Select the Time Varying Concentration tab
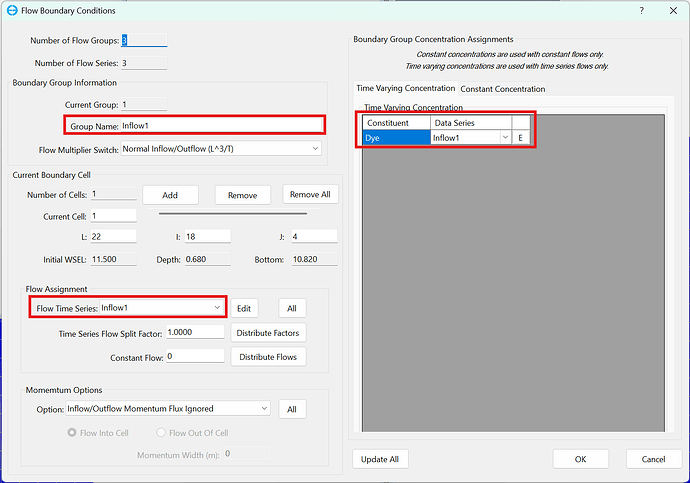Screen dimensions: 690x483 (x=406, y=89)
